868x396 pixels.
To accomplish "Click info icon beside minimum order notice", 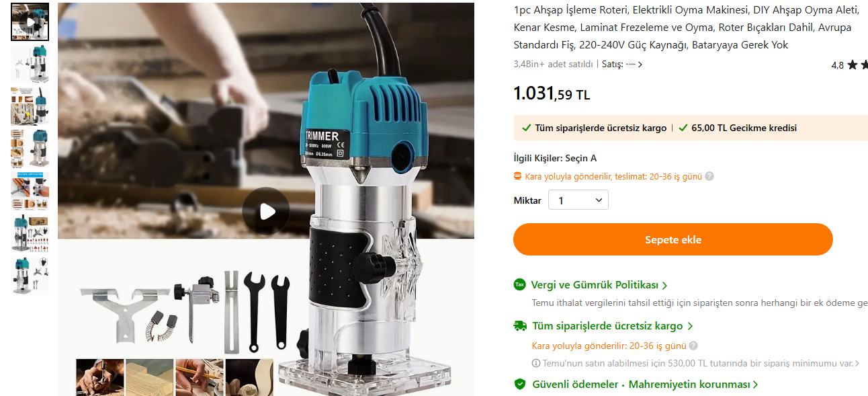I will pyautogui.click(x=536, y=363).
